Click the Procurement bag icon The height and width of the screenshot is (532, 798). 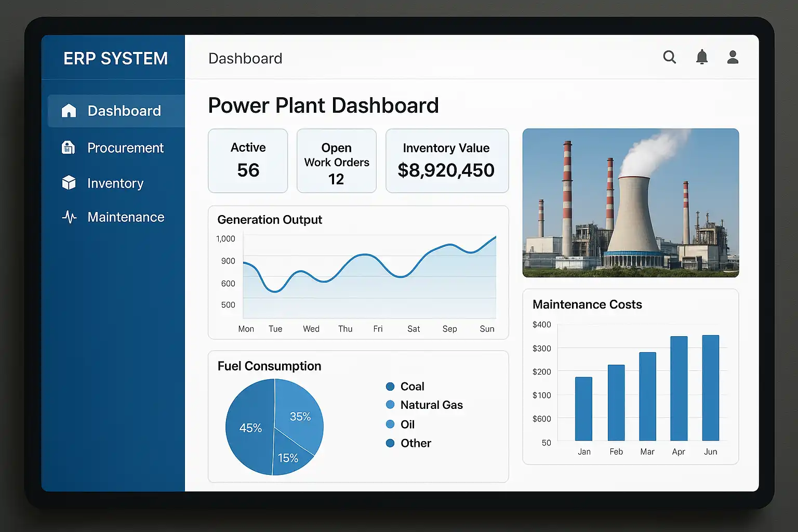69,148
